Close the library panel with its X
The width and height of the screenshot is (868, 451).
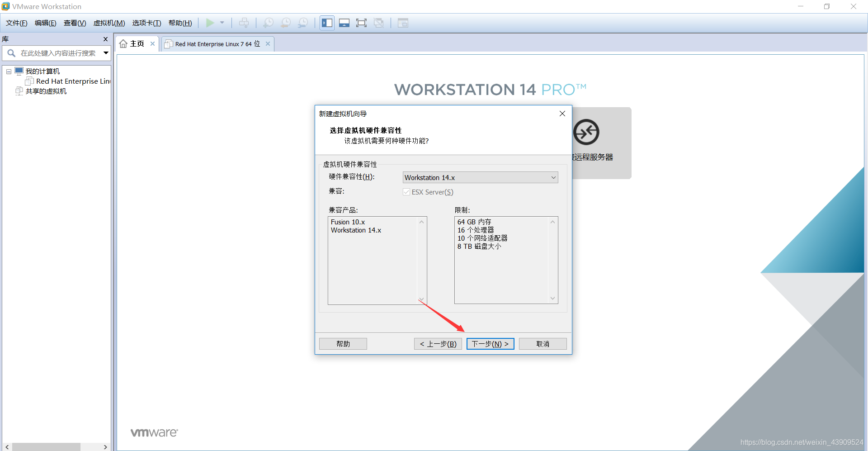(x=105, y=39)
